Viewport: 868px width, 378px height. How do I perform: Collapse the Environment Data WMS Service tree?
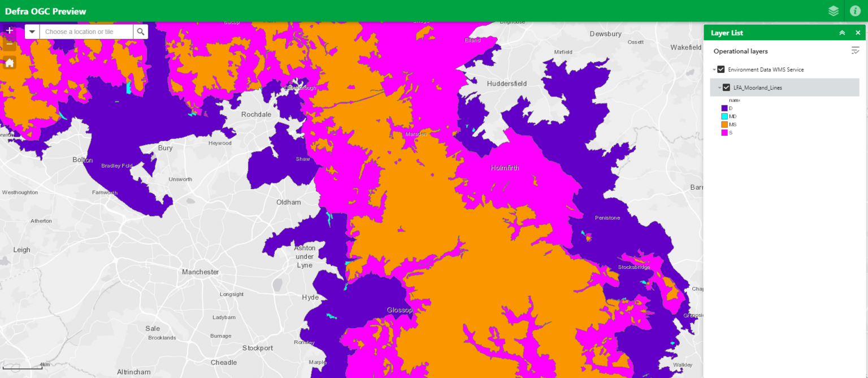pyautogui.click(x=714, y=69)
